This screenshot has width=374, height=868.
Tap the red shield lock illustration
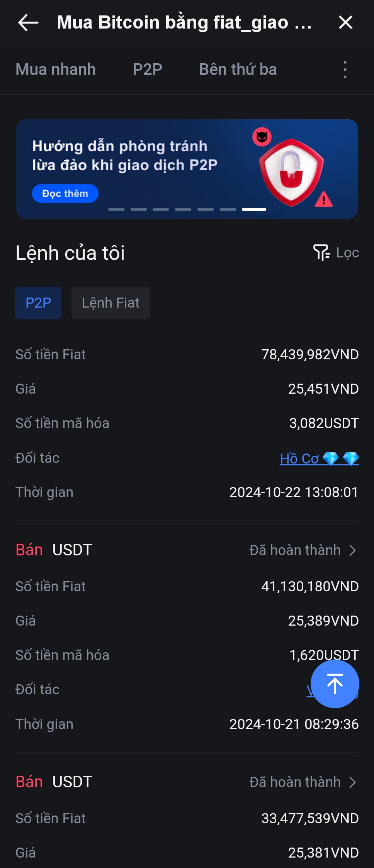coord(291,172)
